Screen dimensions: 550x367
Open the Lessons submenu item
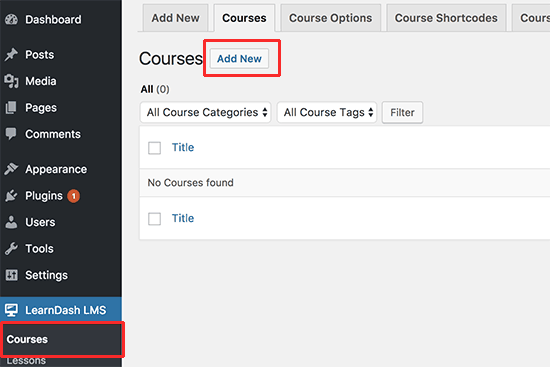point(26,361)
